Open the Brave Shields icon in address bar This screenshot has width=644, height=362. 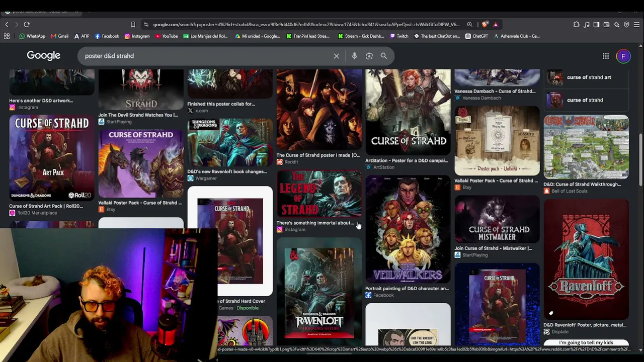485,24
